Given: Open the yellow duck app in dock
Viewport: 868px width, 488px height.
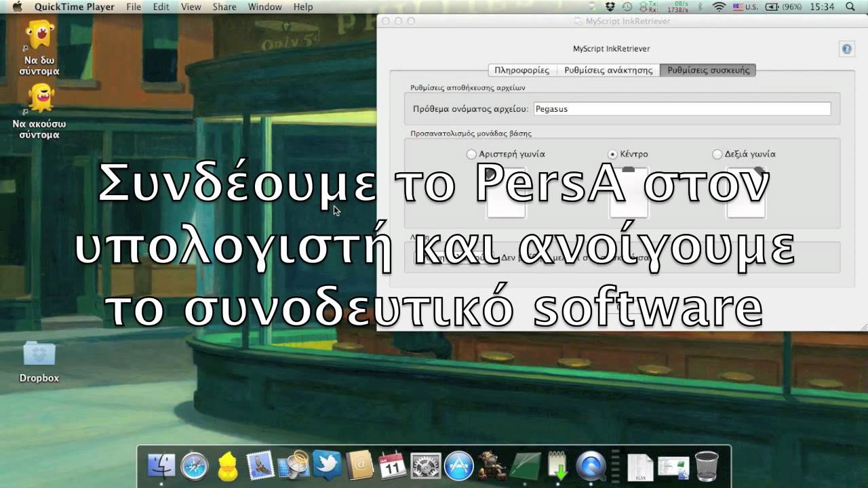Looking at the screenshot, I should 228,466.
